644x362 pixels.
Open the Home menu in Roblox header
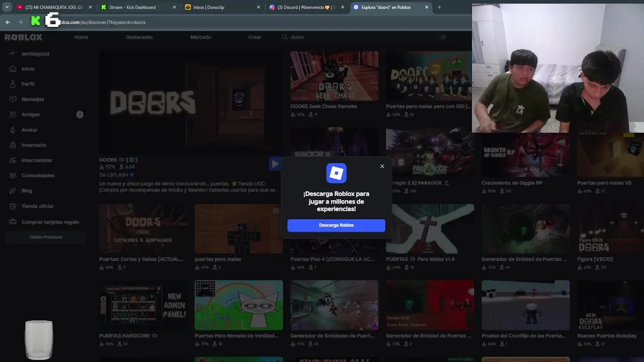coord(81,37)
